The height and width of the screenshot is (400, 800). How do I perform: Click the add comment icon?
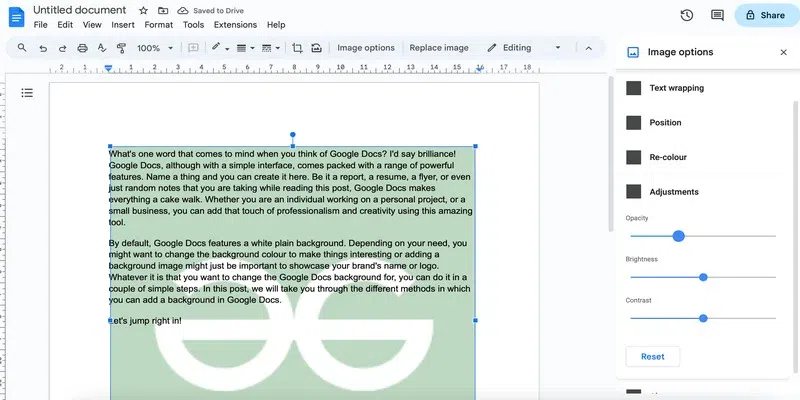(x=193, y=48)
